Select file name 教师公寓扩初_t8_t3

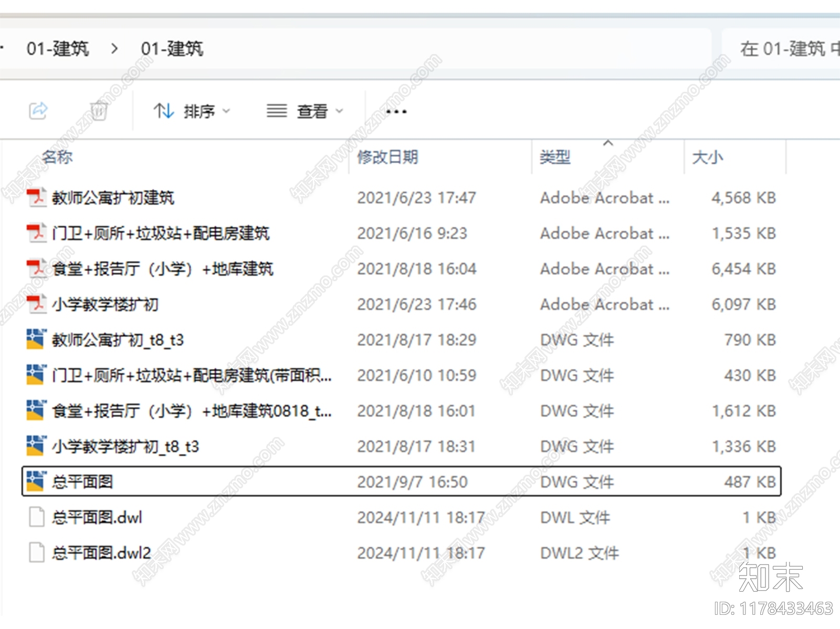118,340
